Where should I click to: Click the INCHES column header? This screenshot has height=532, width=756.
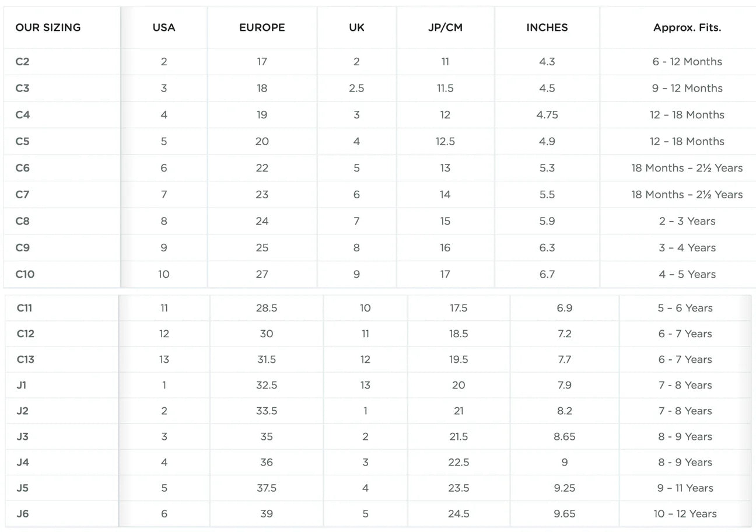[547, 27]
